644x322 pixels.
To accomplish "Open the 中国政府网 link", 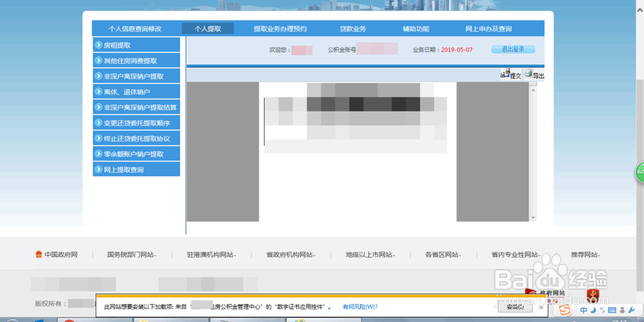I will (61, 254).
